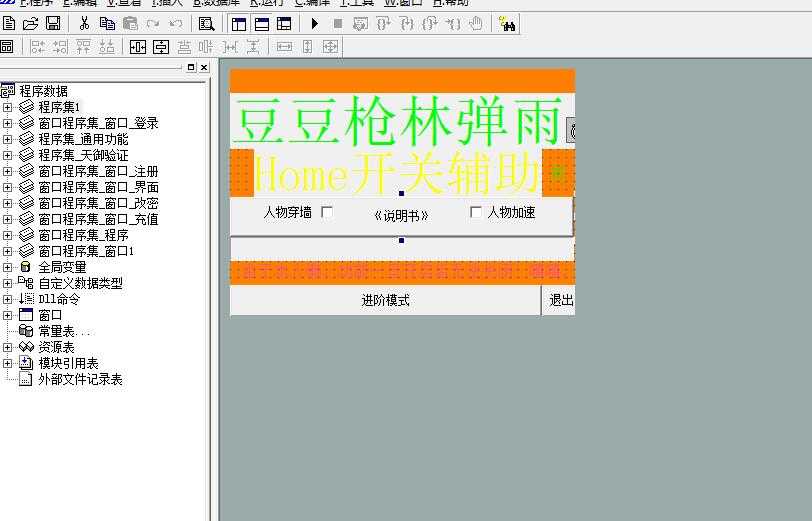Open the 运行 menu

[267, 3]
